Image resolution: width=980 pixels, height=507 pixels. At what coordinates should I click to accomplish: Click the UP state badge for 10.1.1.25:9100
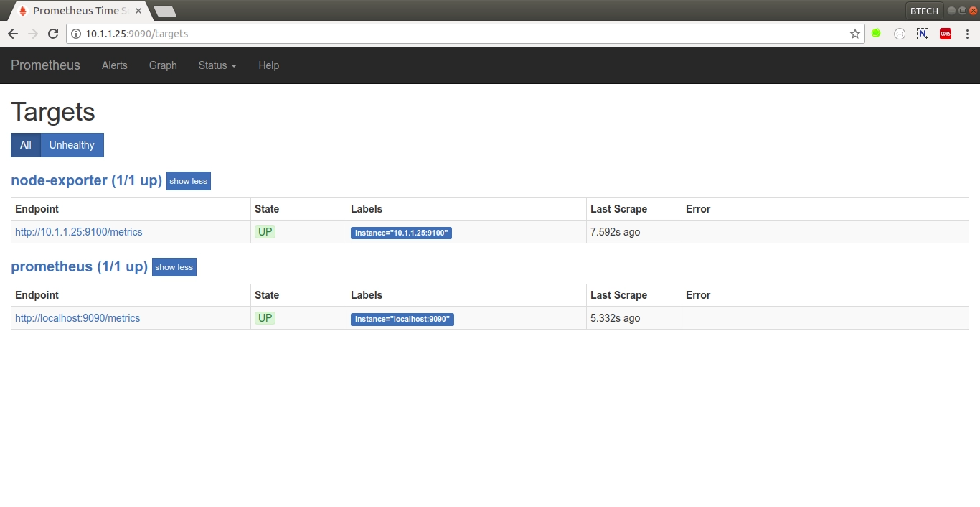(x=265, y=232)
